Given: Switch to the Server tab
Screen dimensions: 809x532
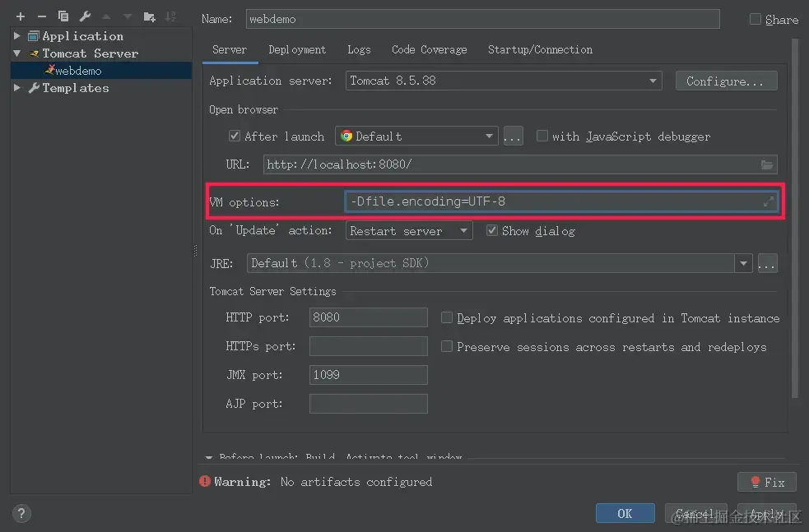Looking at the screenshot, I should tap(230, 50).
